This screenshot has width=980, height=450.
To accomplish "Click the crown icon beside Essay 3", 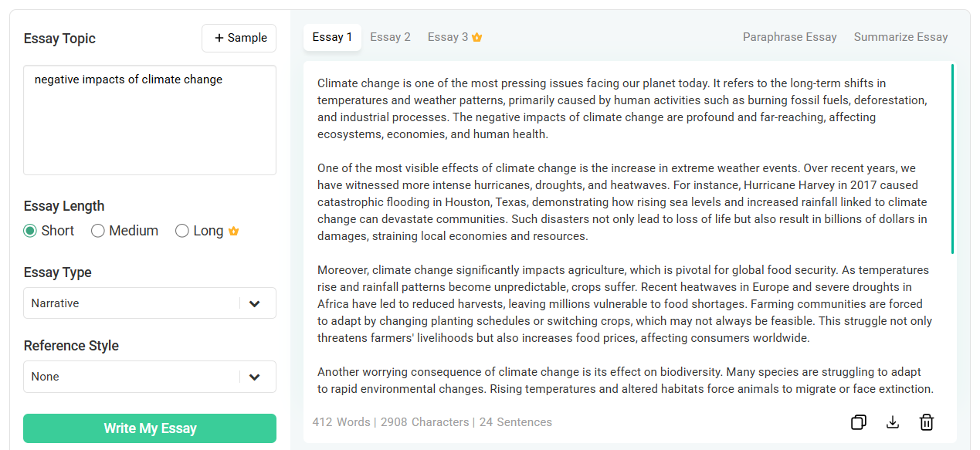I will click(477, 37).
